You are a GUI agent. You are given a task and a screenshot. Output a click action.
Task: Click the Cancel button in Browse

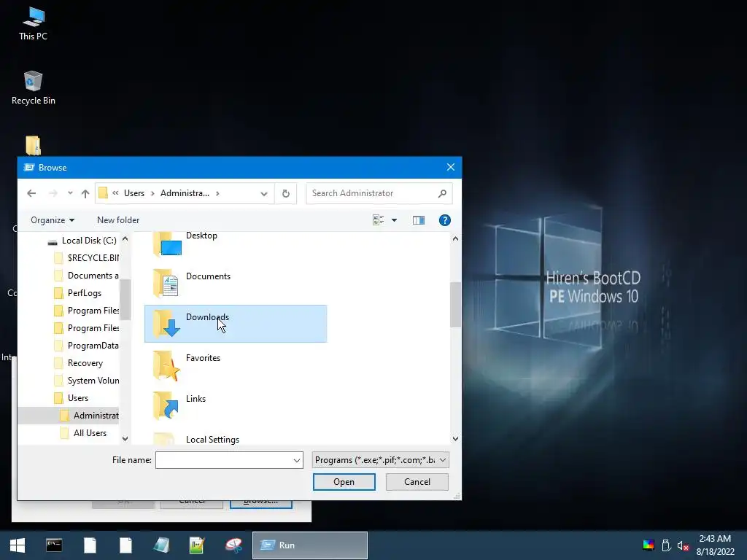(x=417, y=482)
